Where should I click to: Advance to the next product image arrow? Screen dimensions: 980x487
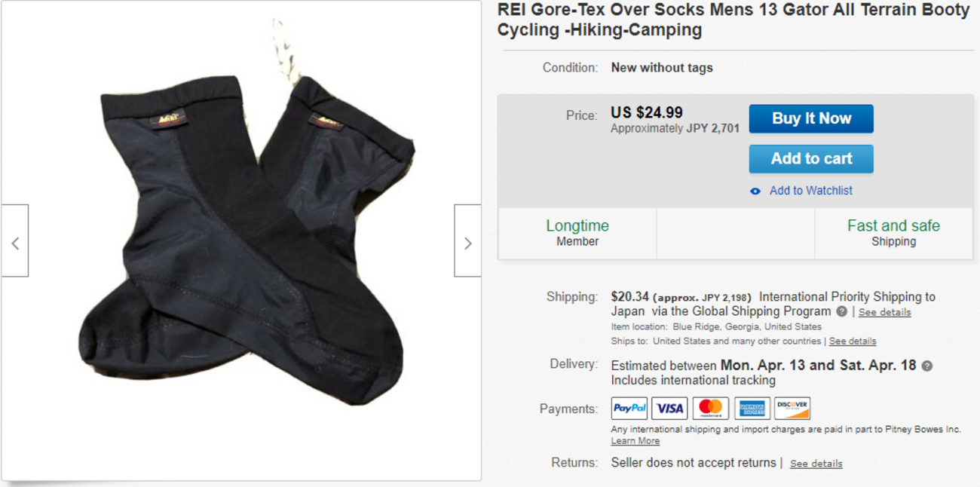(x=467, y=243)
